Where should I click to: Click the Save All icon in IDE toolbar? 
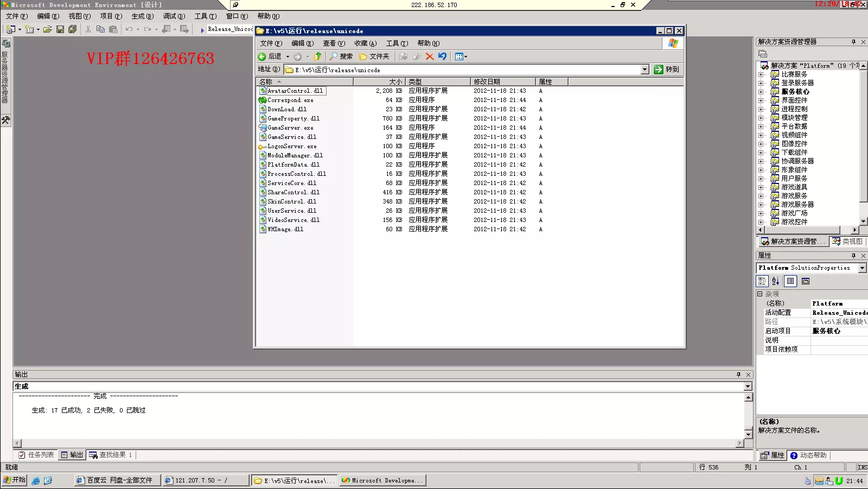[72, 29]
